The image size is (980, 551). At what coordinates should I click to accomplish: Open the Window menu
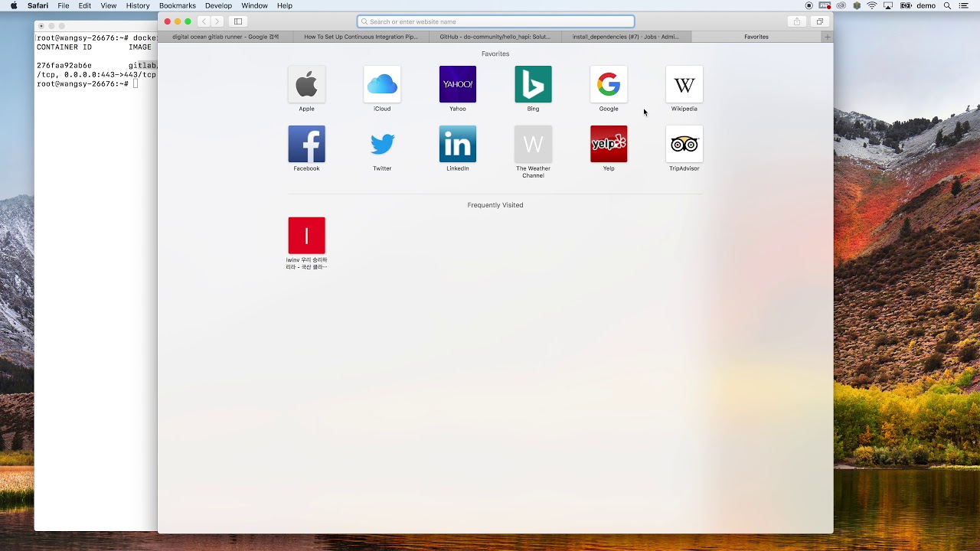255,5
